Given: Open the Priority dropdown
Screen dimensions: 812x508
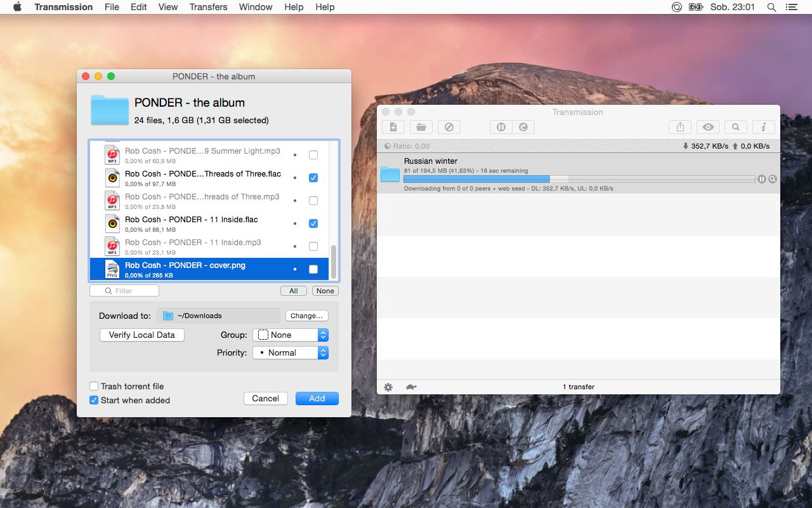Looking at the screenshot, I should tap(291, 352).
